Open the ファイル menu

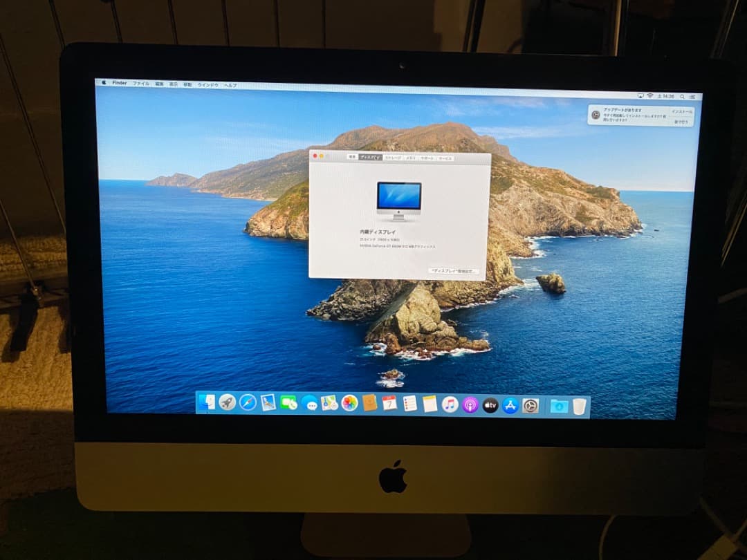[x=140, y=85]
